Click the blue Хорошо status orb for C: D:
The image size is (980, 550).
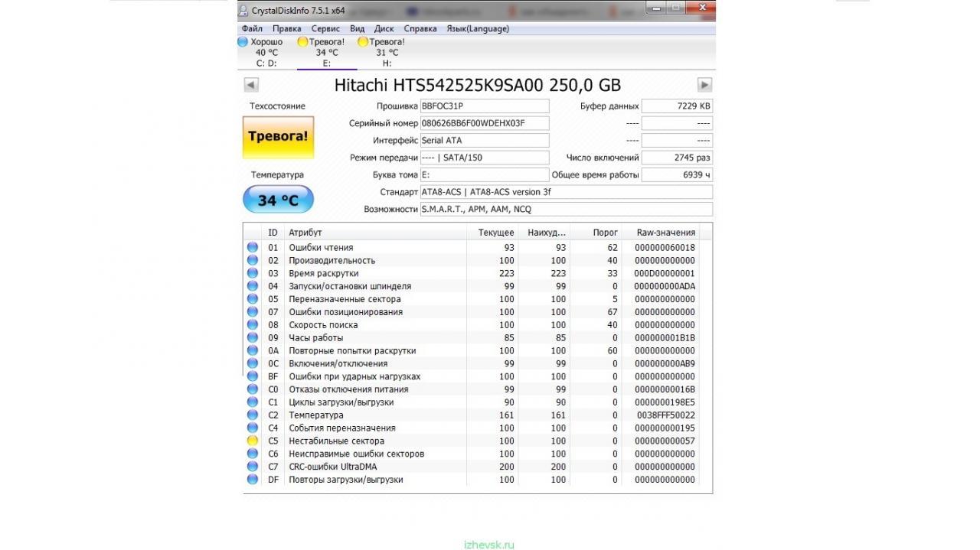click(x=243, y=42)
